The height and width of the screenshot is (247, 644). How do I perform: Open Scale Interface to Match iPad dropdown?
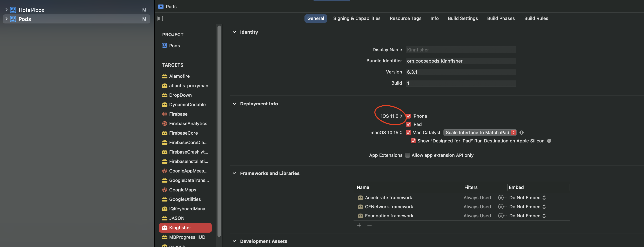(x=480, y=133)
